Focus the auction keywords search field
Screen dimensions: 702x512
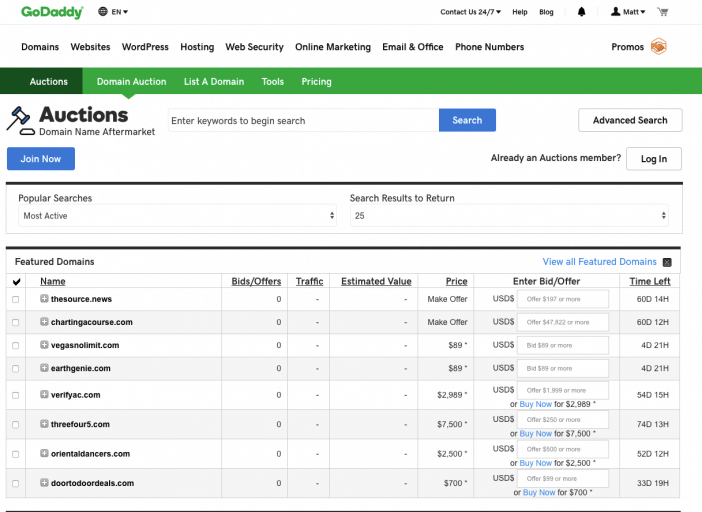point(304,120)
